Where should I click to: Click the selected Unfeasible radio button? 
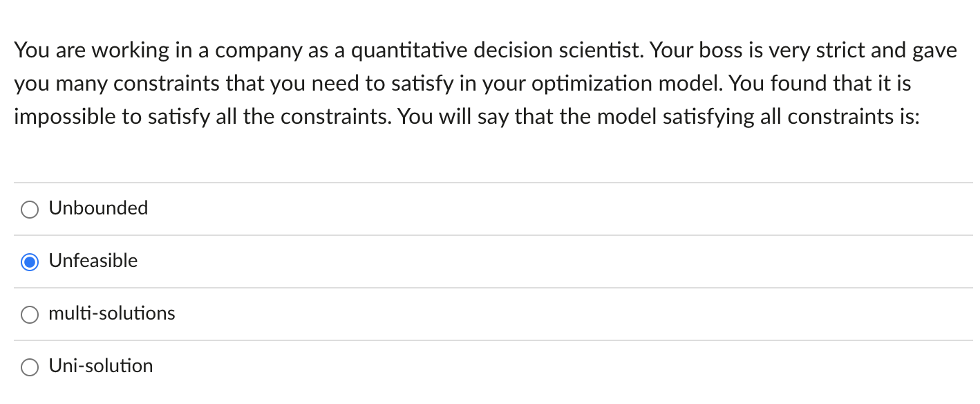[30, 261]
